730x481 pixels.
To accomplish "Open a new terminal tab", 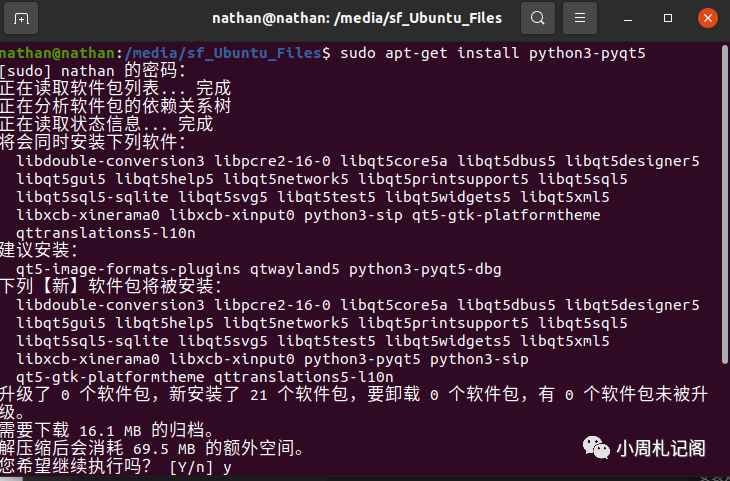I will tap(21, 18).
